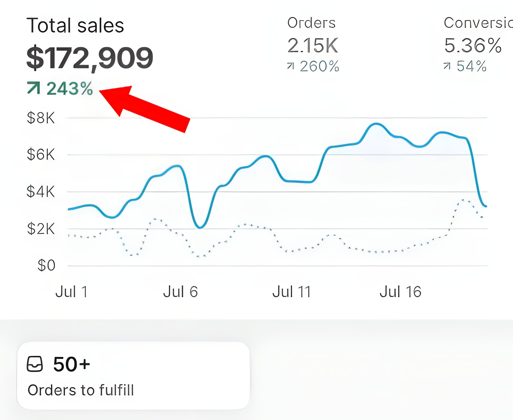Click the 2.15K orders value
513x420 pixels.
click(313, 45)
